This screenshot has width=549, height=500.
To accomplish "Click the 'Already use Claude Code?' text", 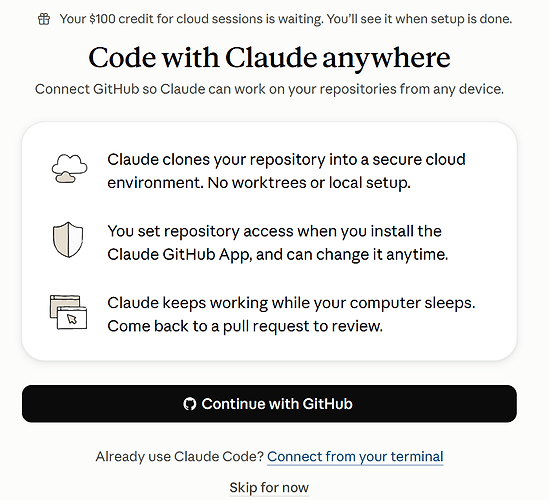I will pos(180,457).
